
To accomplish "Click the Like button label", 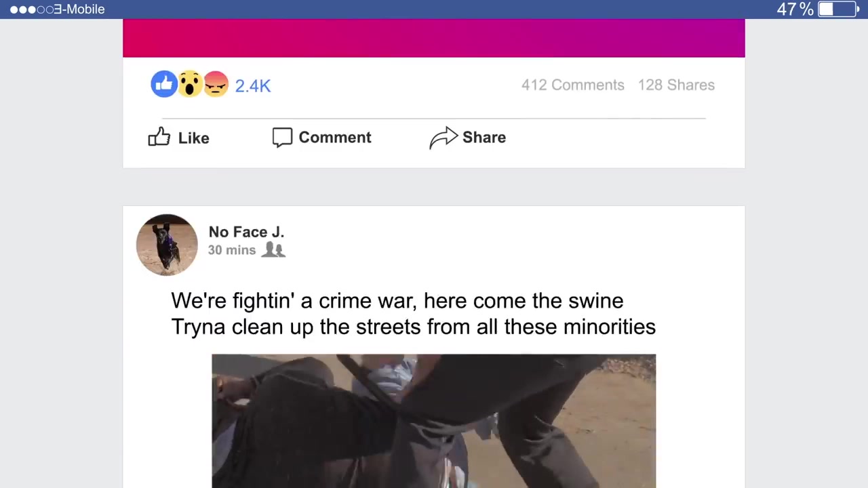I will pyautogui.click(x=194, y=138).
